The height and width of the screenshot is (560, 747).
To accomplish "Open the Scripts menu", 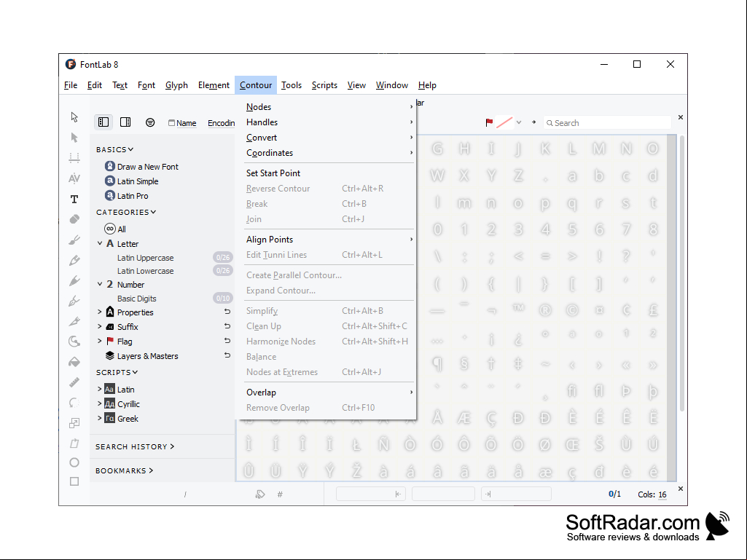I will (x=324, y=85).
